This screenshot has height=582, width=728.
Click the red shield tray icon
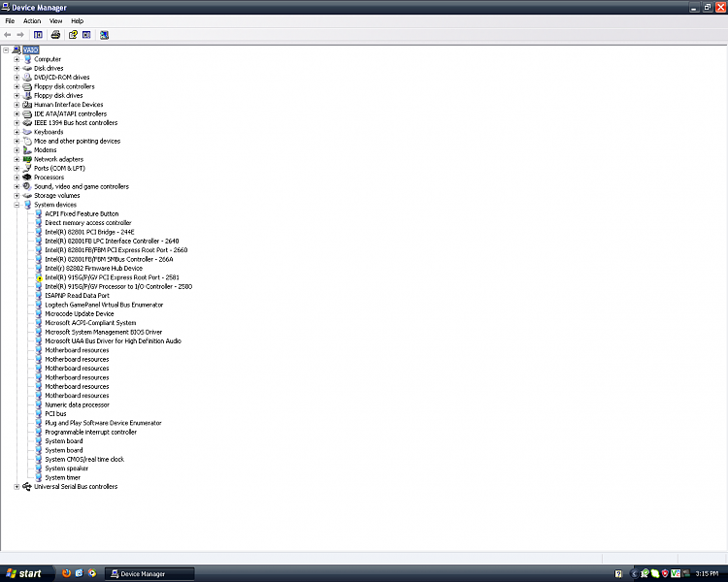click(x=665, y=573)
